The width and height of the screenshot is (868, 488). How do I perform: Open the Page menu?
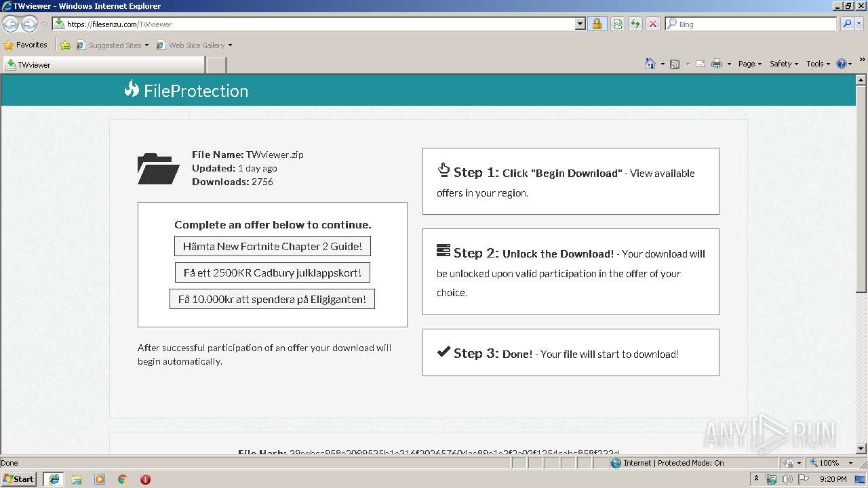(x=750, y=64)
